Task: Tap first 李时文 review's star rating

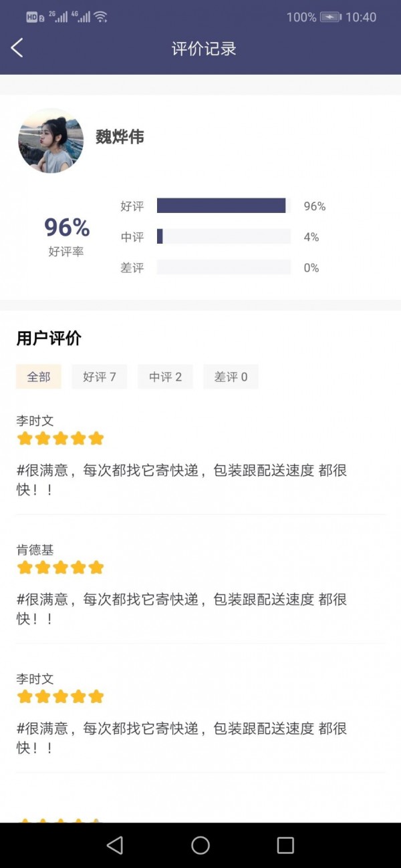Action: pos(60,439)
